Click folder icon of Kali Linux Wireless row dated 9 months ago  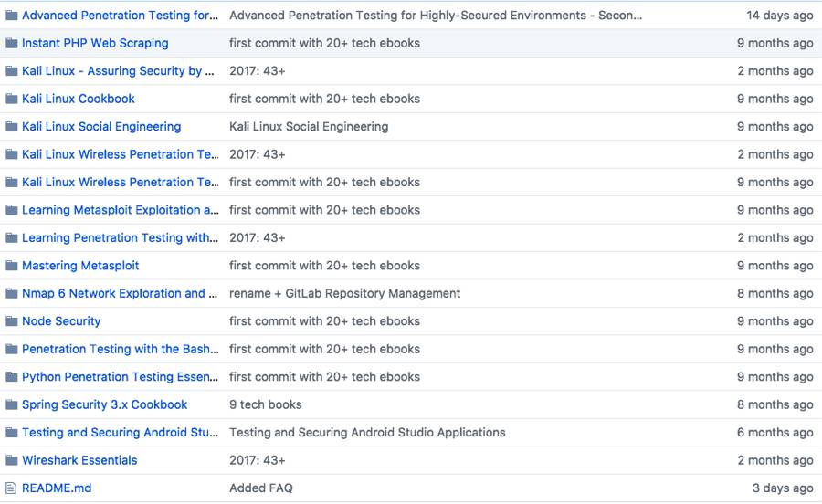pos(12,182)
